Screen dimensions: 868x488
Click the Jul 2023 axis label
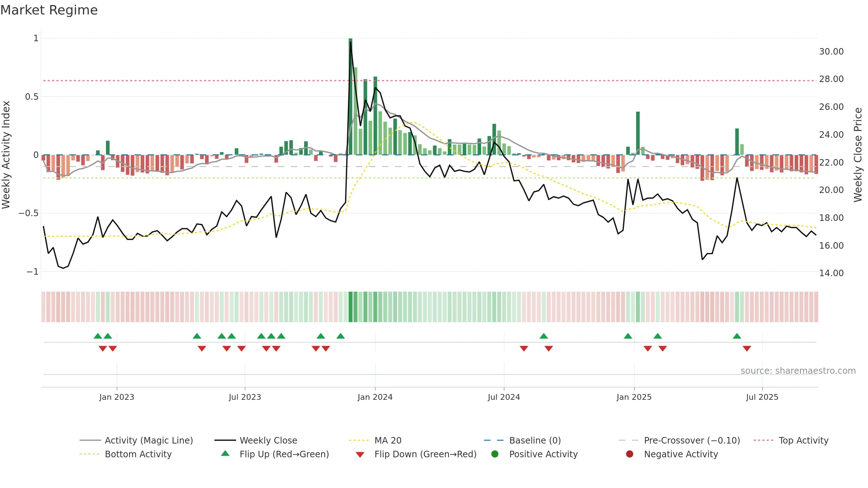245,397
